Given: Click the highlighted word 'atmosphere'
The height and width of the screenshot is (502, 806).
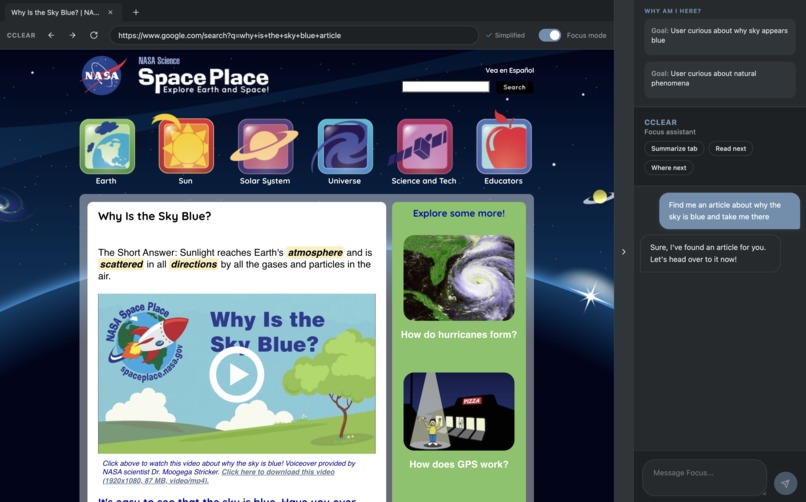Looking at the screenshot, I should pos(315,252).
